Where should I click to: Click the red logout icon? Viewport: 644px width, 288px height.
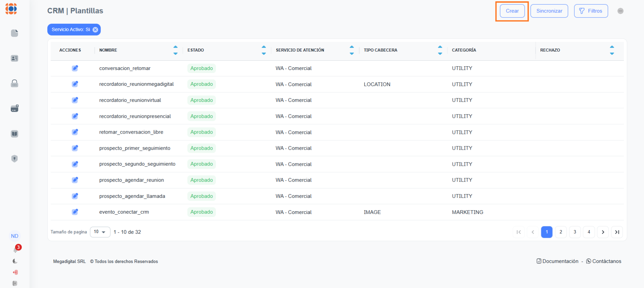[x=15, y=272]
